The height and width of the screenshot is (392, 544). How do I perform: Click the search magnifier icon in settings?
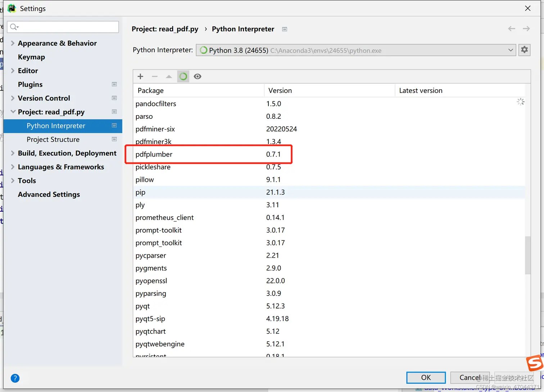click(x=14, y=27)
